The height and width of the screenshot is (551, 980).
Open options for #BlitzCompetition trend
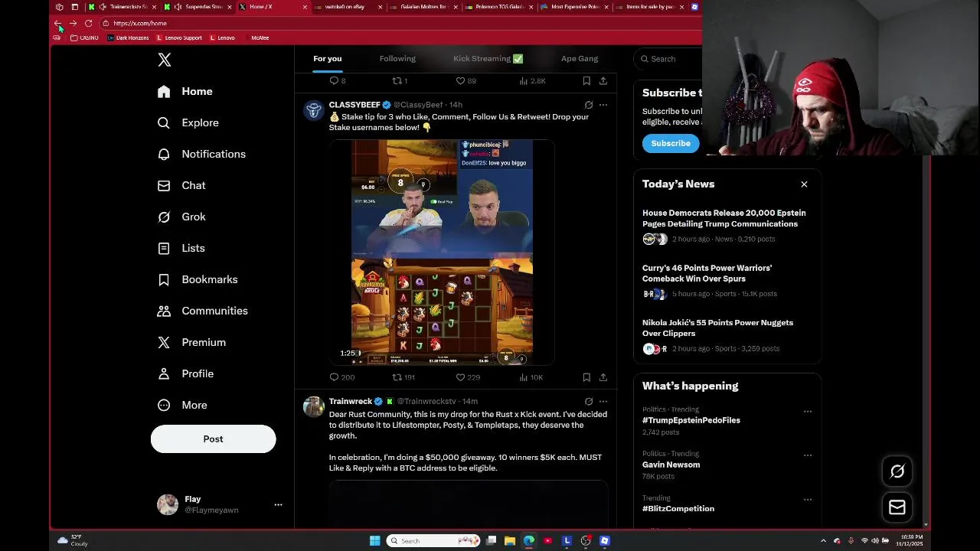point(807,500)
